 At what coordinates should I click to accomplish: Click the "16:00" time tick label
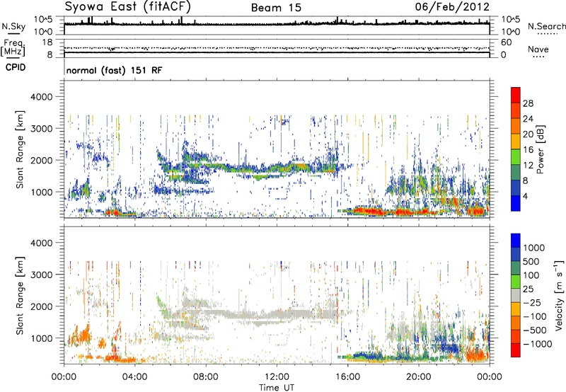tap(347, 377)
